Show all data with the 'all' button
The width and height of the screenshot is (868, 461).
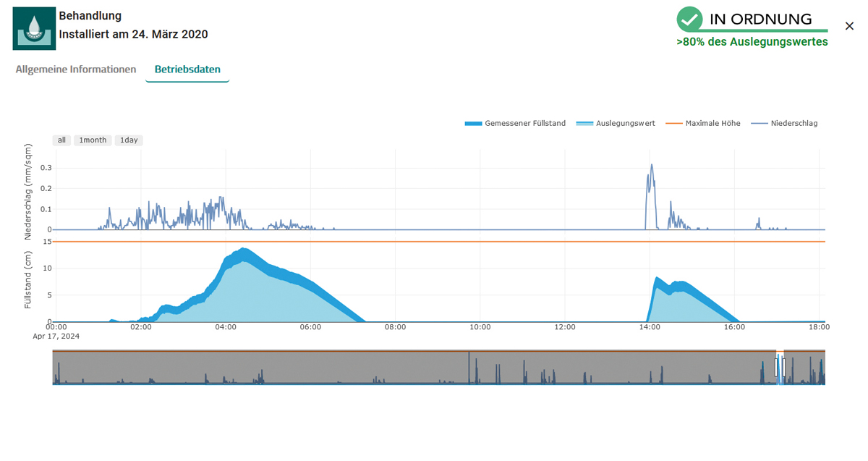click(x=61, y=140)
